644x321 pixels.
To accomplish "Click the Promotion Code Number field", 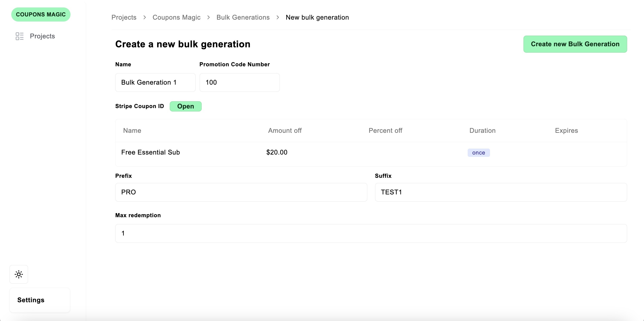I will coord(239,82).
